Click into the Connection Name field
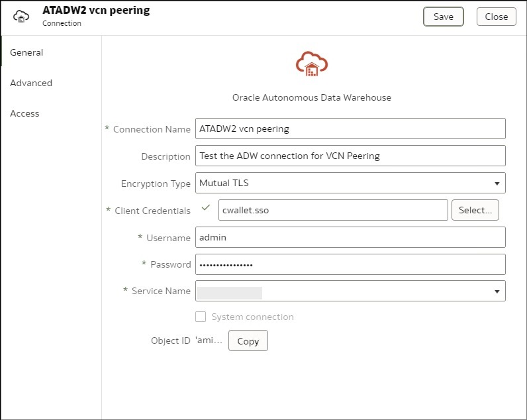Viewport: 527px width, 420px height. click(x=350, y=129)
